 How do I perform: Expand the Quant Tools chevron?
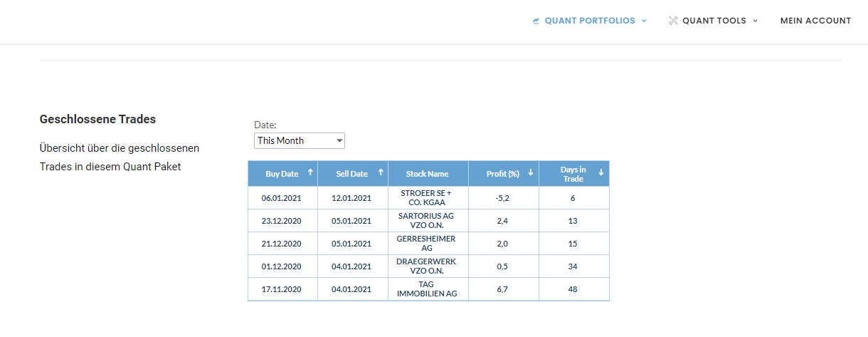[755, 21]
